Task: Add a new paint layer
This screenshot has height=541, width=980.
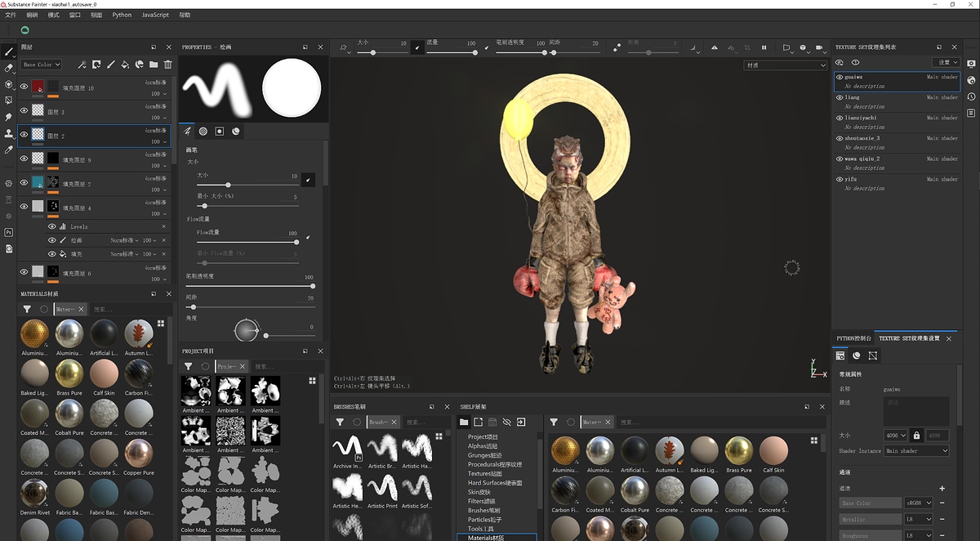Action: point(110,65)
